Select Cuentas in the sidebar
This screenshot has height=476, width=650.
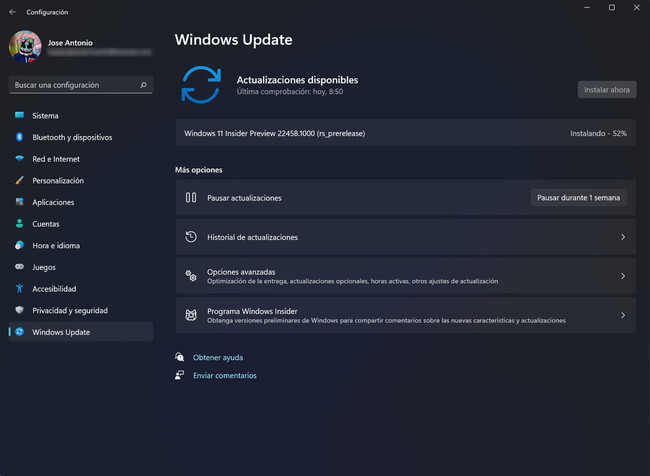(x=81, y=224)
